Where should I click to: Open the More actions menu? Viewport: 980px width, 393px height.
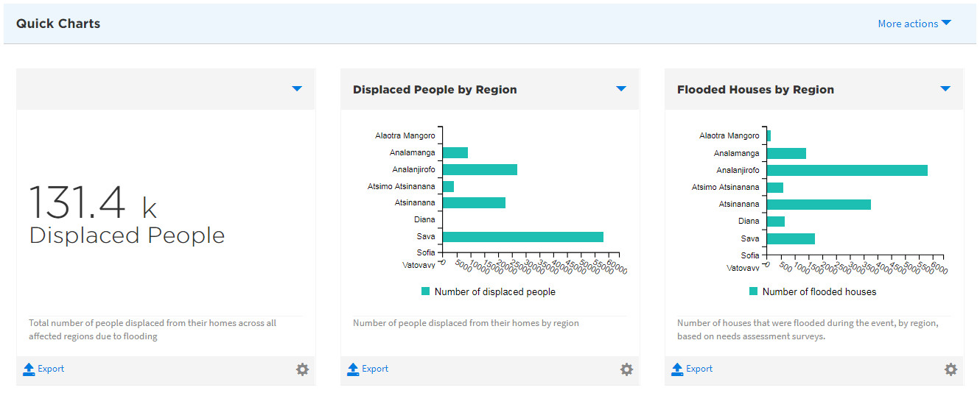[914, 24]
